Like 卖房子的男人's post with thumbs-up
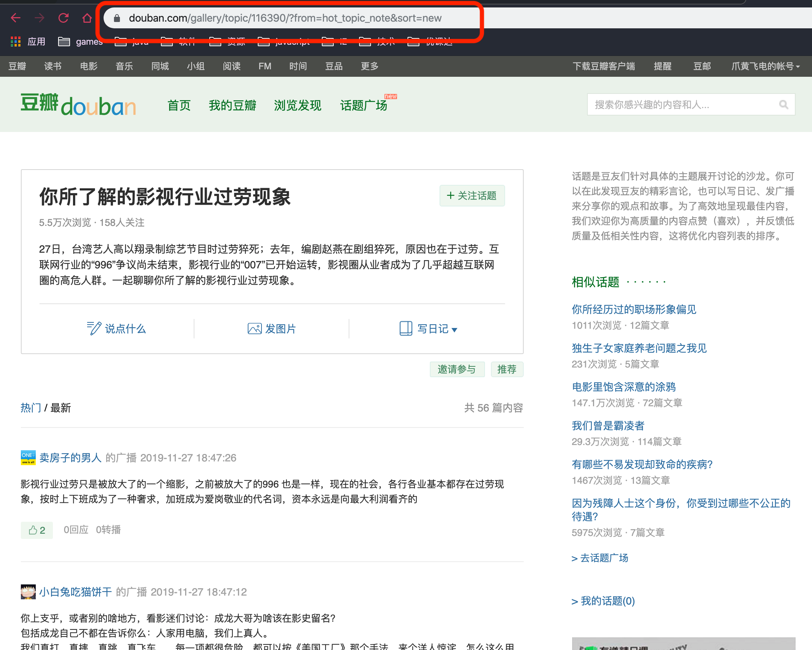812x650 pixels. point(37,530)
